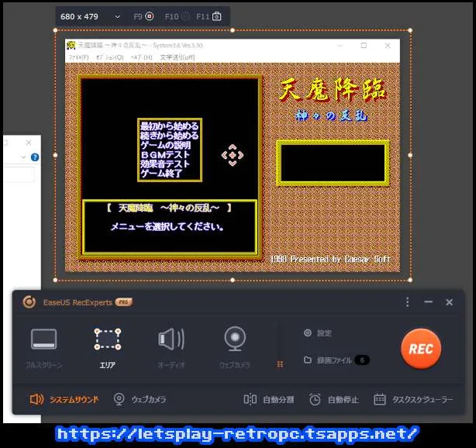Click the left-middle handle of the selection

tap(55, 155)
